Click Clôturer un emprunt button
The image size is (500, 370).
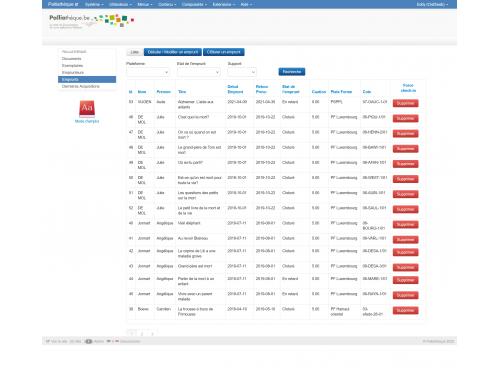[x=224, y=52]
